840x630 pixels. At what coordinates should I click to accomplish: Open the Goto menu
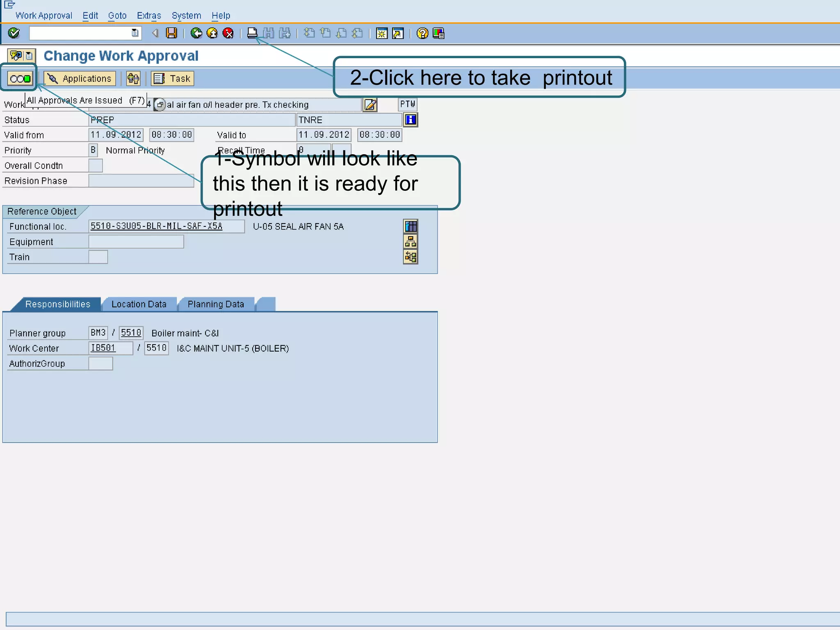point(117,16)
